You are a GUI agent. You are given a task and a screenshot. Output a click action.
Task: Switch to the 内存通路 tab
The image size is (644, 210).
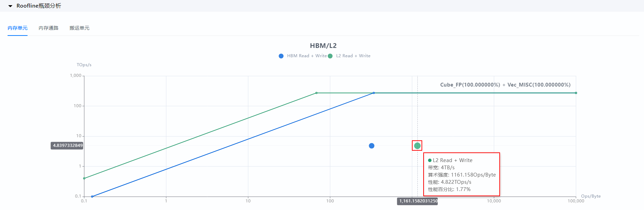[x=49, y=28]
